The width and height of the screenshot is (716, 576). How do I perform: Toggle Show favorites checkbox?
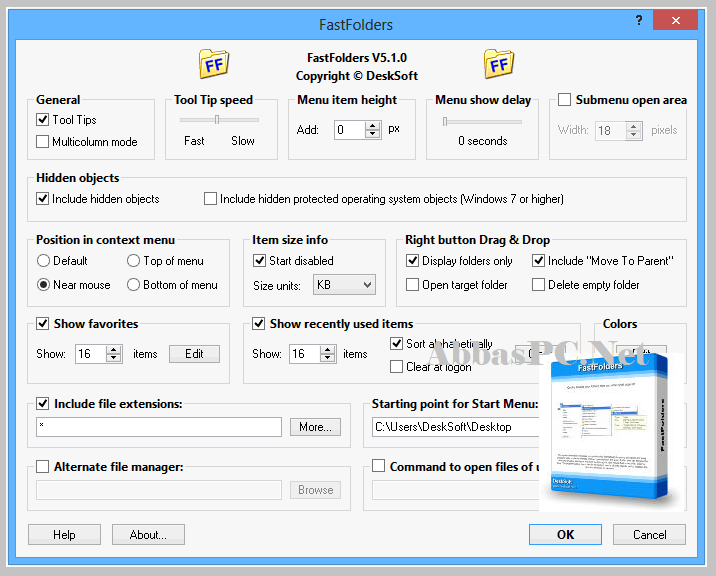coord(42,323)
